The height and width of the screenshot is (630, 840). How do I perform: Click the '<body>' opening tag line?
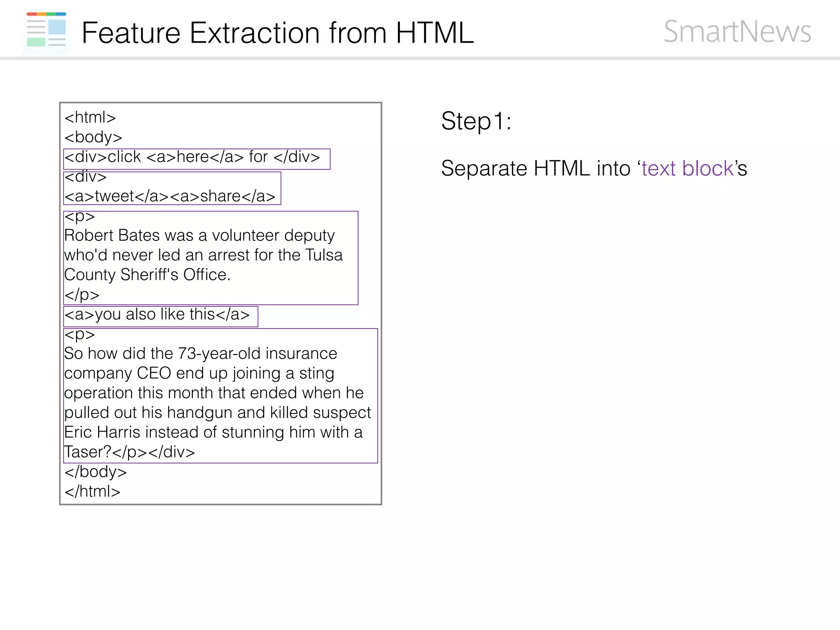[94, 137]
